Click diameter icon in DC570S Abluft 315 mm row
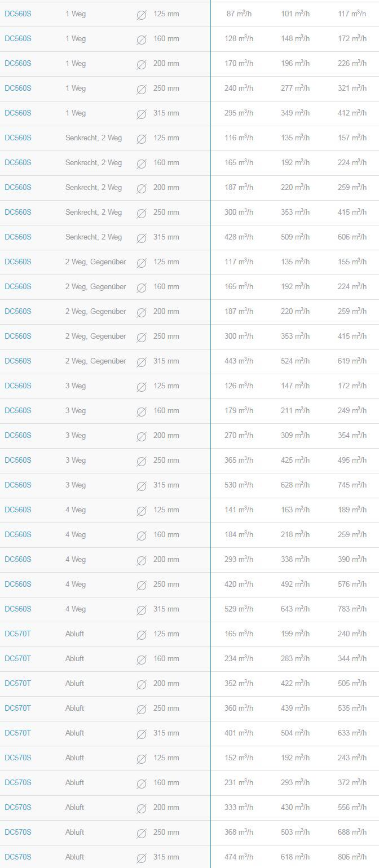This screenshot has height=868, width=379. [x=142, y=858]
